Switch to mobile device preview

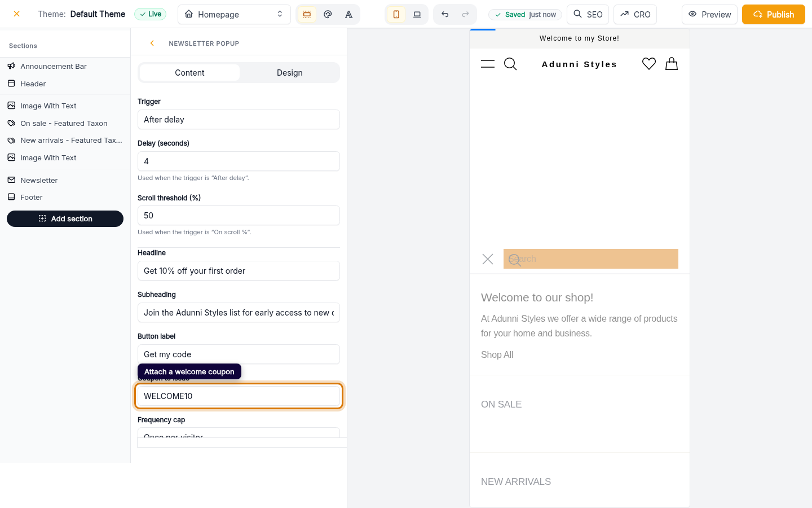click(396, 14)
